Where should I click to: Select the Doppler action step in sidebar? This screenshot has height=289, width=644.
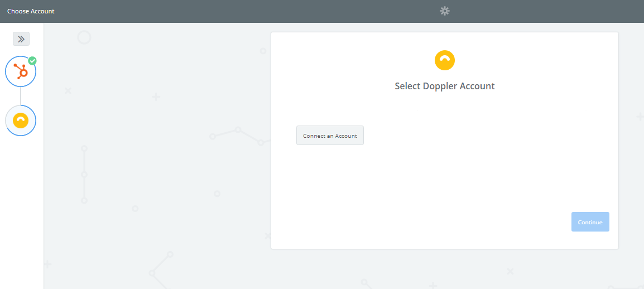[21, 121]
